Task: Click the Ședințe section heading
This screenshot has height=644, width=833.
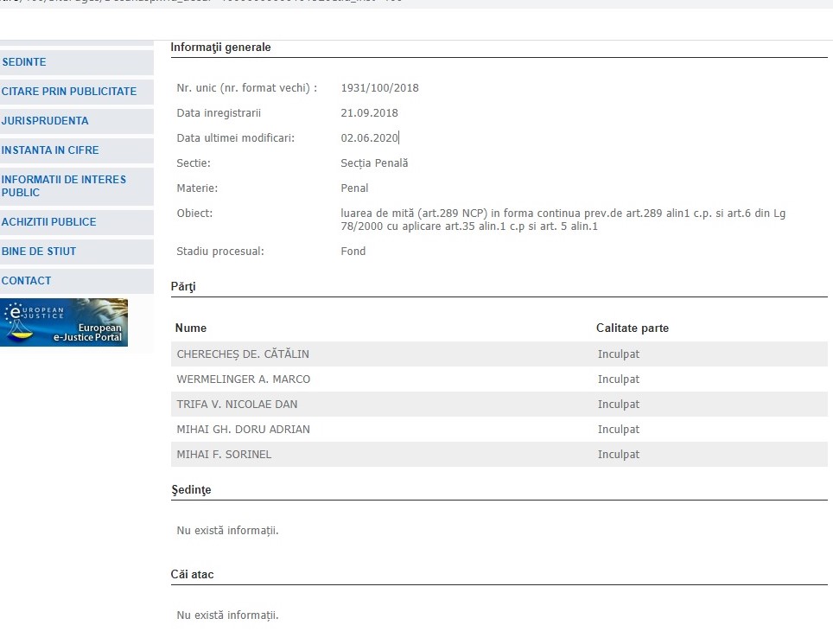Action: (x=191, y=490)
